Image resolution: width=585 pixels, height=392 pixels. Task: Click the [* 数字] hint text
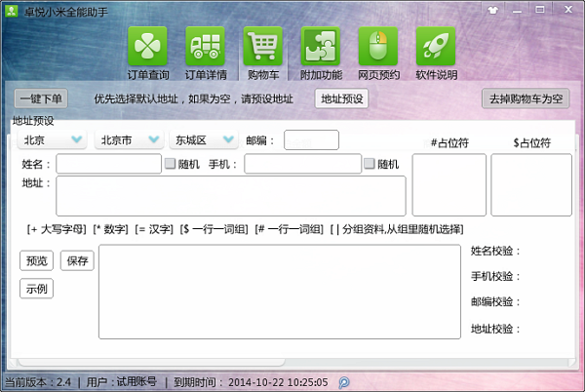tap(111, 229)
